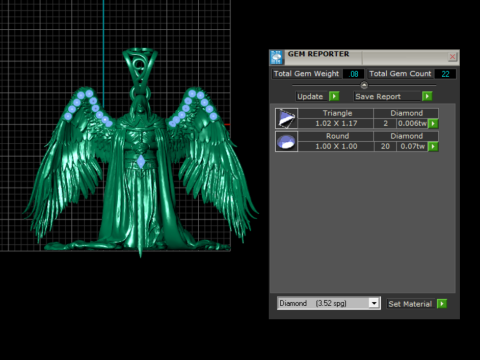Click the Diamond label in Triangle row
This screenshot has height=360, width=480.
406,113
